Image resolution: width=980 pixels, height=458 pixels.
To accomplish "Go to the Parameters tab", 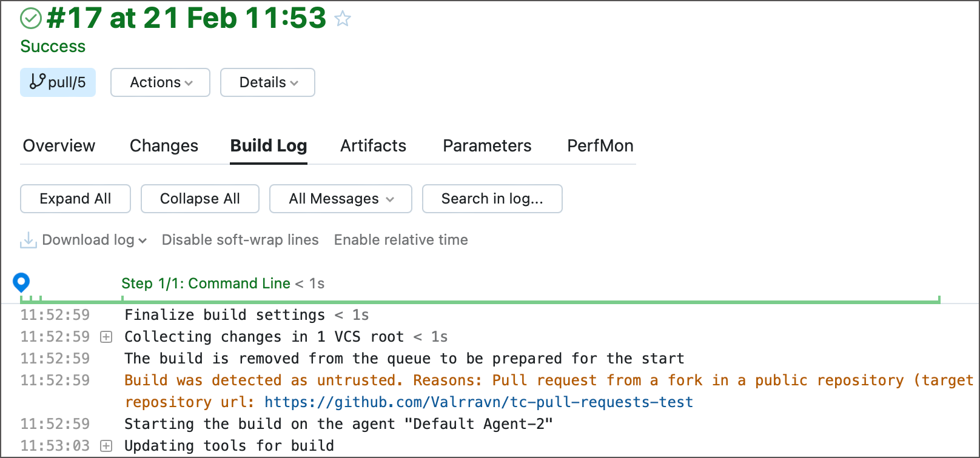I will pos(487,146).
